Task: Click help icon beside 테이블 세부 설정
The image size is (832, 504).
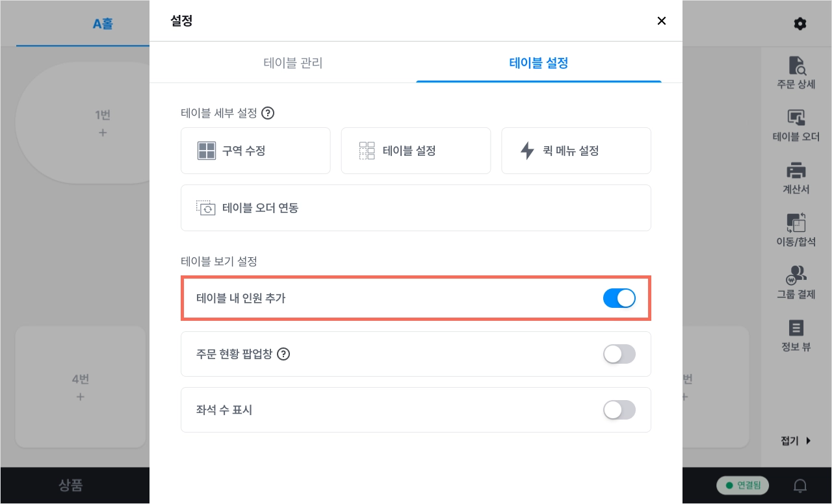Action: 268,113
